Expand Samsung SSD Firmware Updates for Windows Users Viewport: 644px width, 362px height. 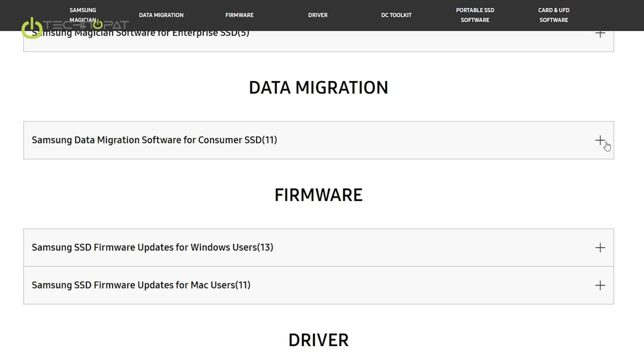point(601,247)
